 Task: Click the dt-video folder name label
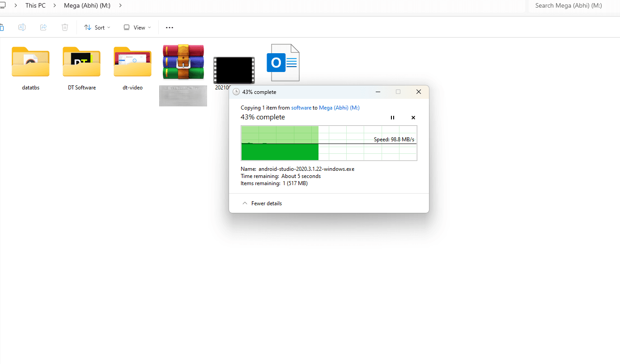pyautogui.click(x=133, y=88)
